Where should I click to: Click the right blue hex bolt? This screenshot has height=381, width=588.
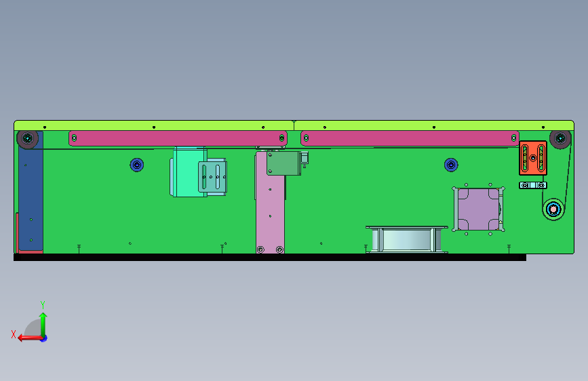click(451, 165)
